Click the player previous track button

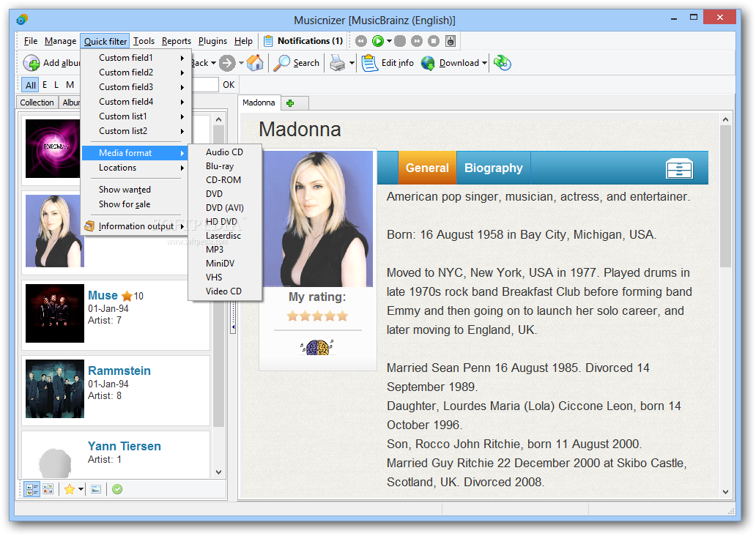click(361, 41)
